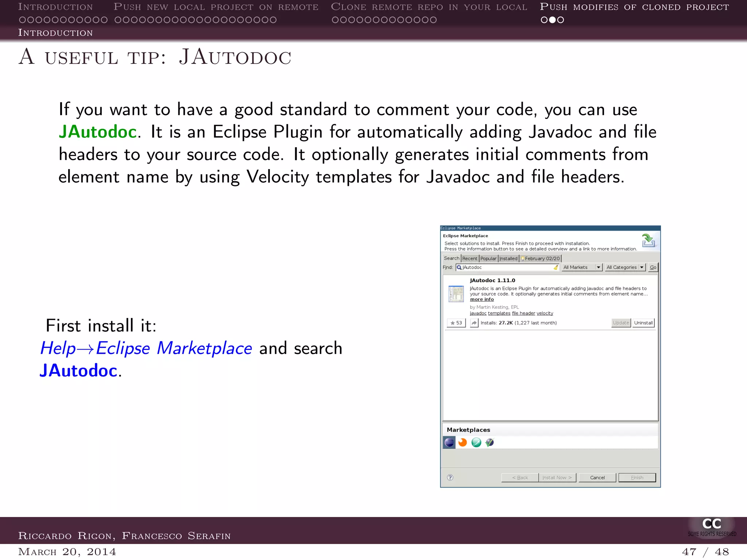The image size is (747, 560).
Task: Click the file header tag link
Action: point(523,313)
